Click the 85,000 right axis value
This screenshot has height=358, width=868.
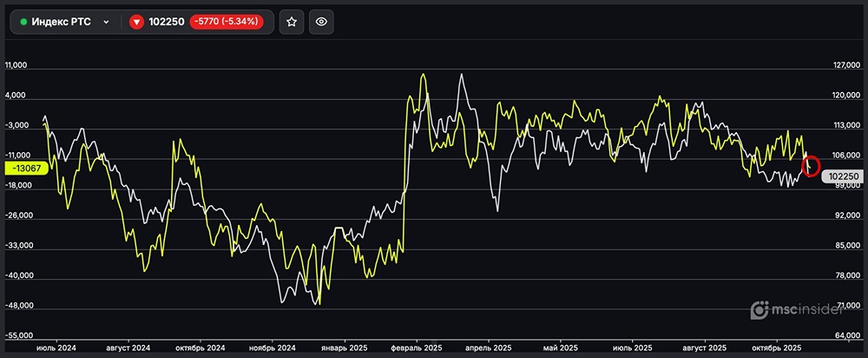pyautogui.click(x=847, y=246)
